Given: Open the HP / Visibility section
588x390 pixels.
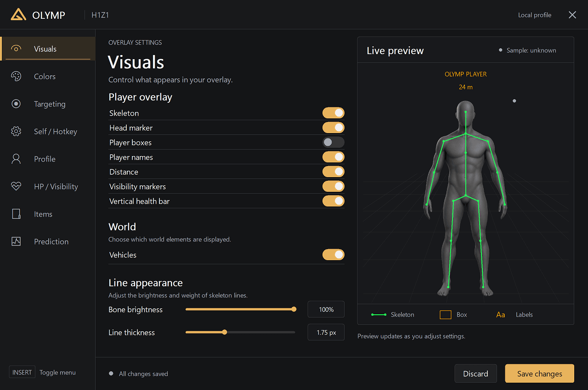Looking at the screenshot, I should coord(48,186).
